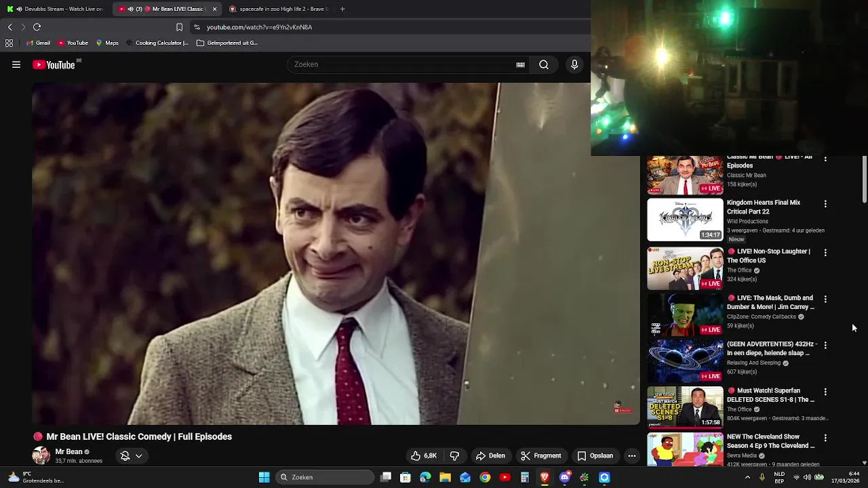Mute audio on the Mr Bean tab
The image size is (868, 488).
click(x=130, y=9)
